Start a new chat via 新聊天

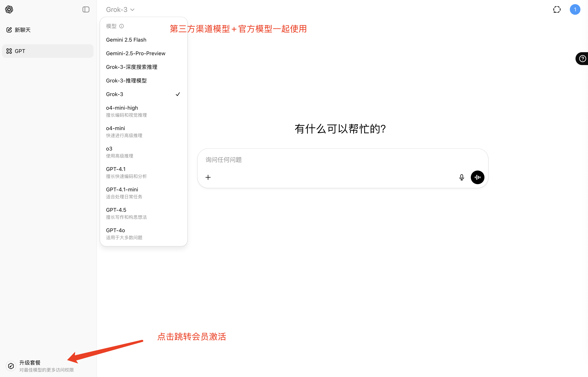19,30
